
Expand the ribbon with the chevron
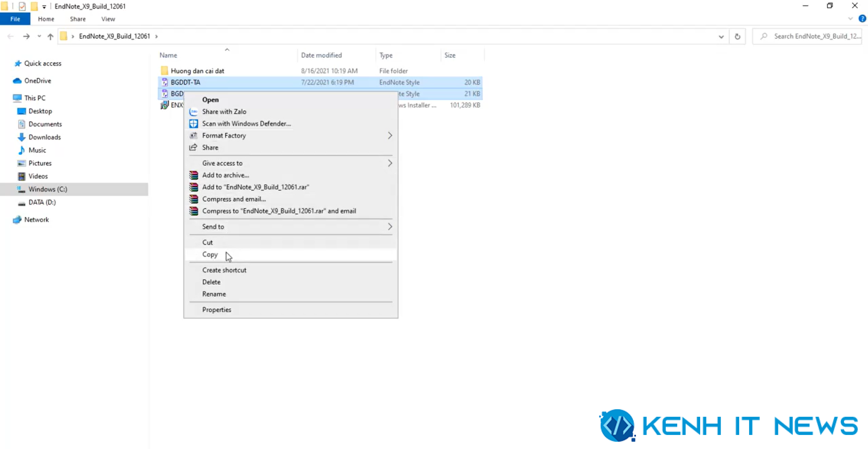850,19
